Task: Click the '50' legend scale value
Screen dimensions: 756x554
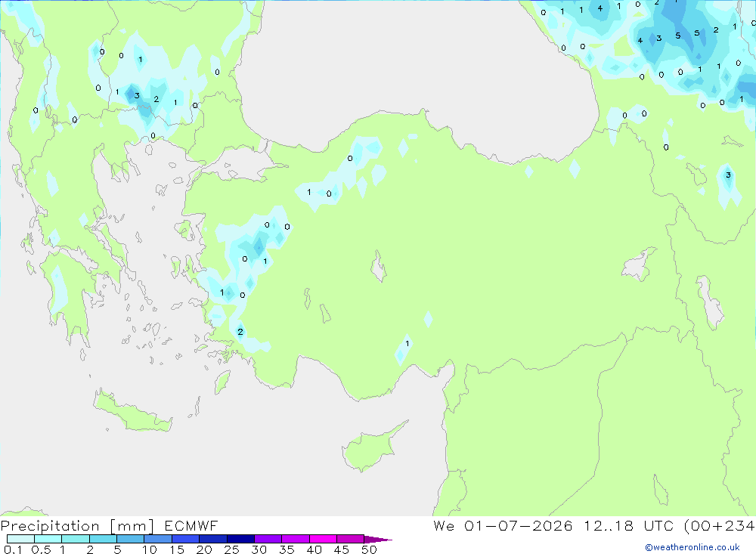Action: click(370, 549)
